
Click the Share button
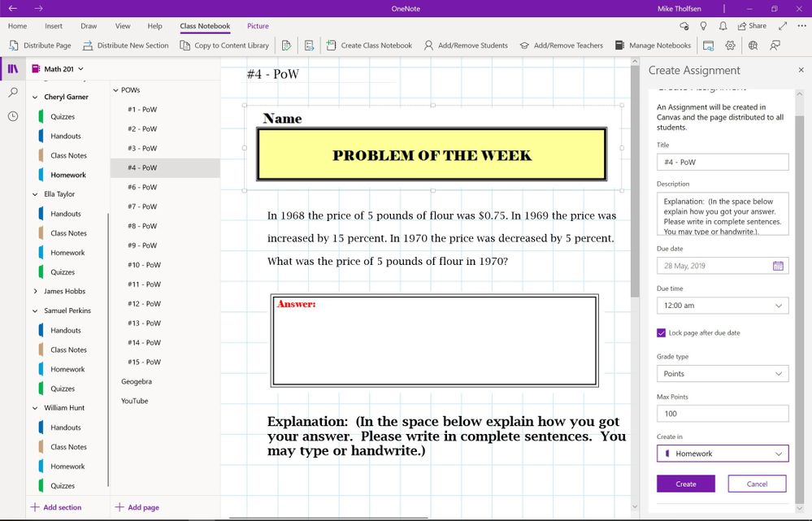click(752, 26)
